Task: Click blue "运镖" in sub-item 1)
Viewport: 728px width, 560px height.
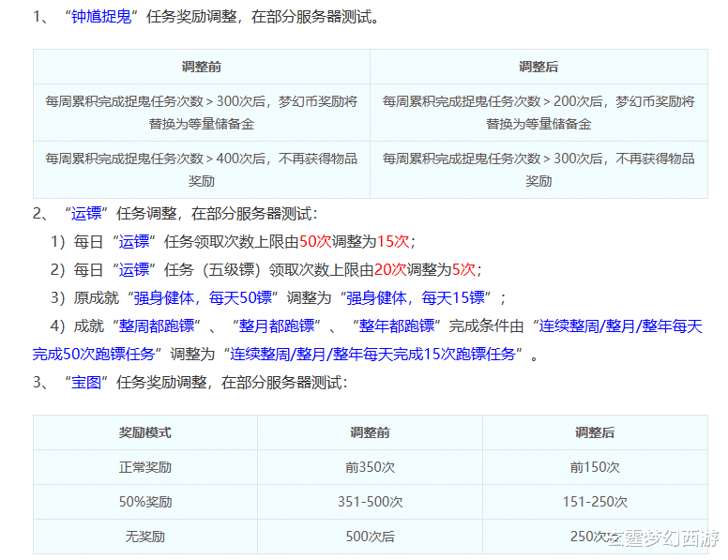Action: coord(134,241)
